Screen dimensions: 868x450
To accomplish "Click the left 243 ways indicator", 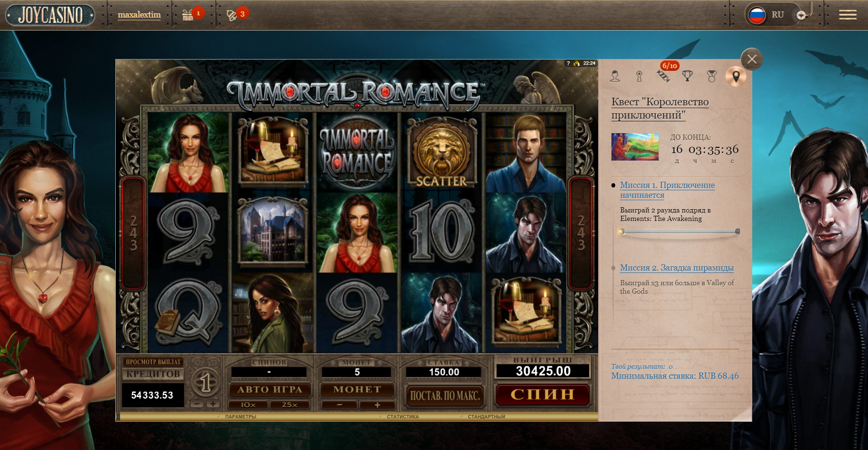I will (x=133, y=233).
